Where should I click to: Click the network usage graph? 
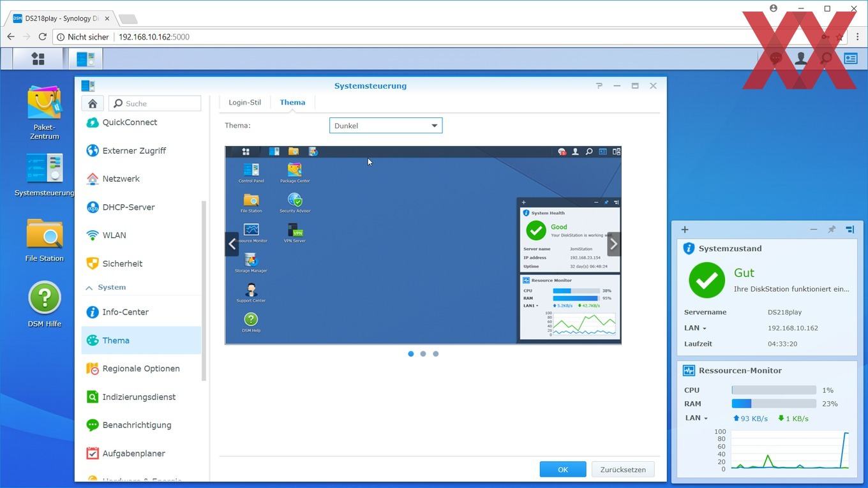(789, 450)
